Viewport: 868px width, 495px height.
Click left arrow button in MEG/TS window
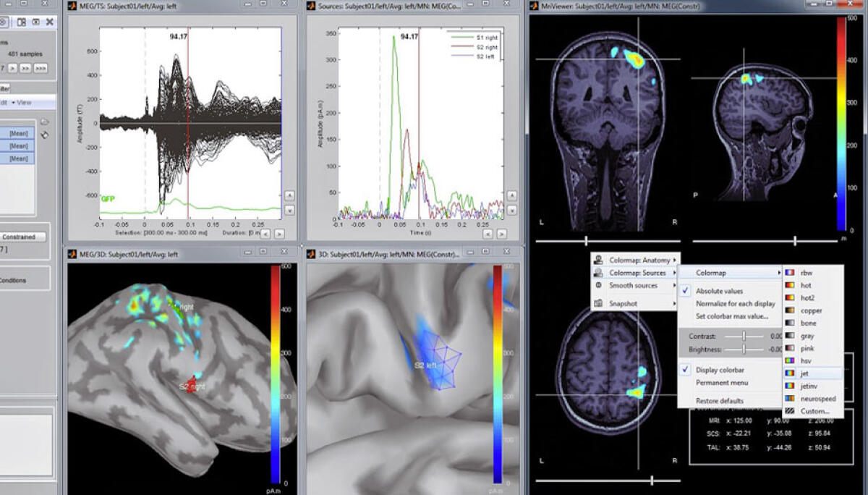pos(265,234)
